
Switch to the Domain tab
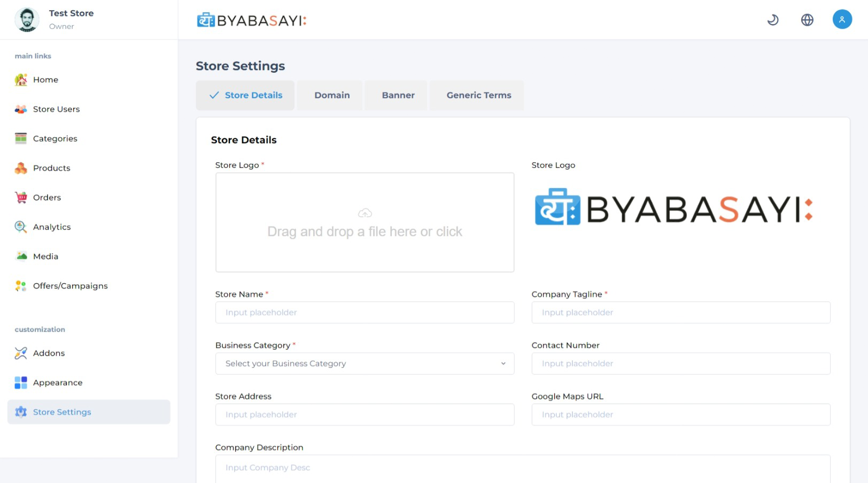click(x=332, y=95)
